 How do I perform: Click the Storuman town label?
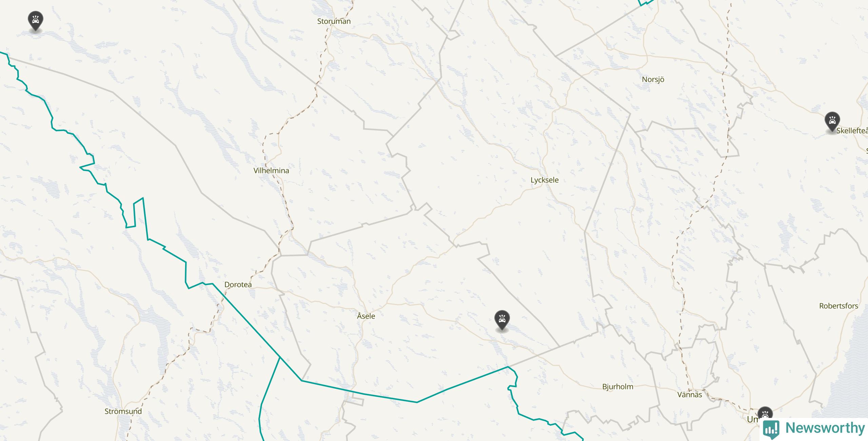(334, 21)
